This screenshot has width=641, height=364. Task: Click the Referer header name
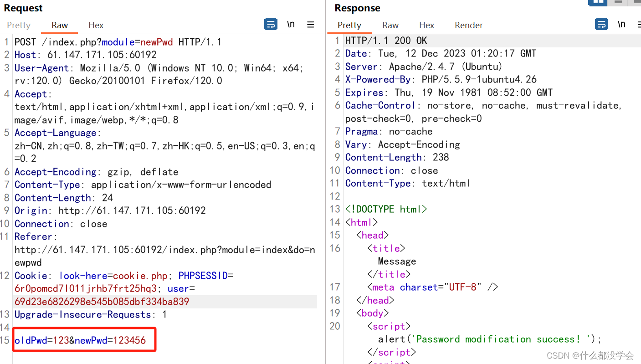pyautogui.click(x=33, y=236)
